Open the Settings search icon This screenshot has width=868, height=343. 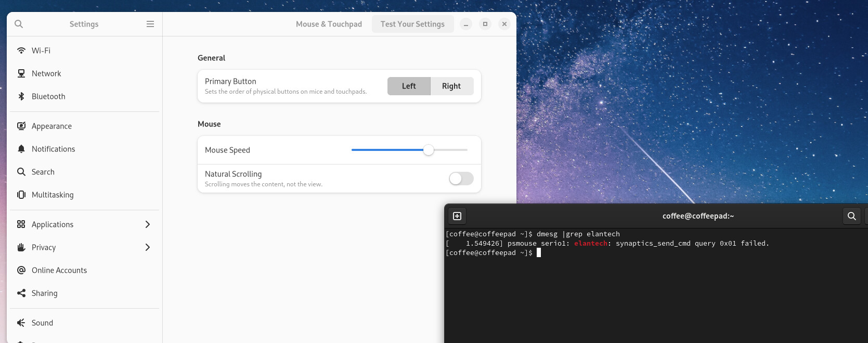click(x=19, y=24)
